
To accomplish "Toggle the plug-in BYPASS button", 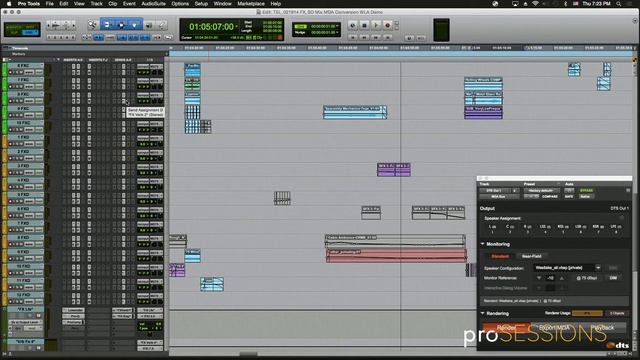I will click(587, 191).
